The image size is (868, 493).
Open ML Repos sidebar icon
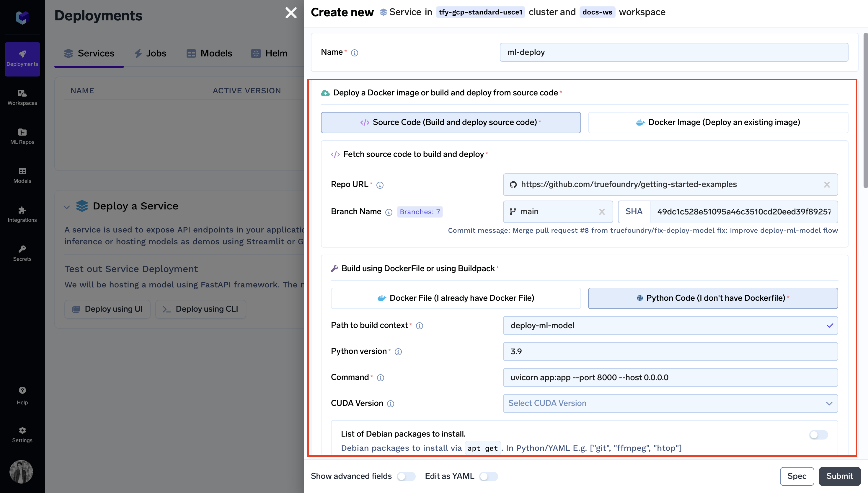(x=22, y=136)
